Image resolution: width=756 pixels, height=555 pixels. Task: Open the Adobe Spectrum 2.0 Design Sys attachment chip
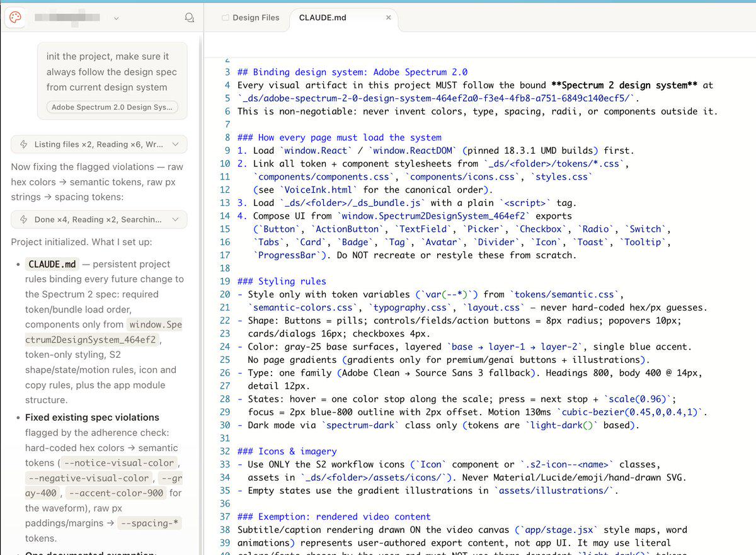point(112,107)
